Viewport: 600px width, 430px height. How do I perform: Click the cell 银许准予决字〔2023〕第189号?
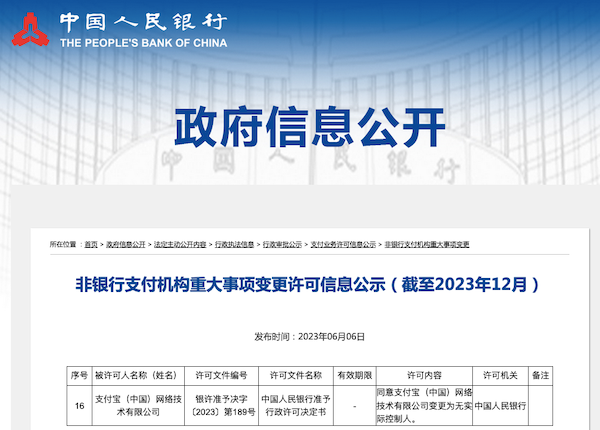click(221, 406)
